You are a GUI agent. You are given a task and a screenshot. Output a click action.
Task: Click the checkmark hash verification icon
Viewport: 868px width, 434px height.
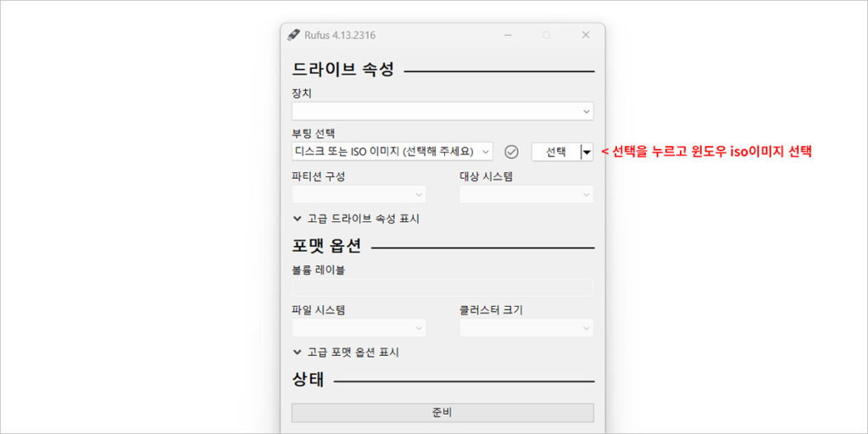[511, 152]
